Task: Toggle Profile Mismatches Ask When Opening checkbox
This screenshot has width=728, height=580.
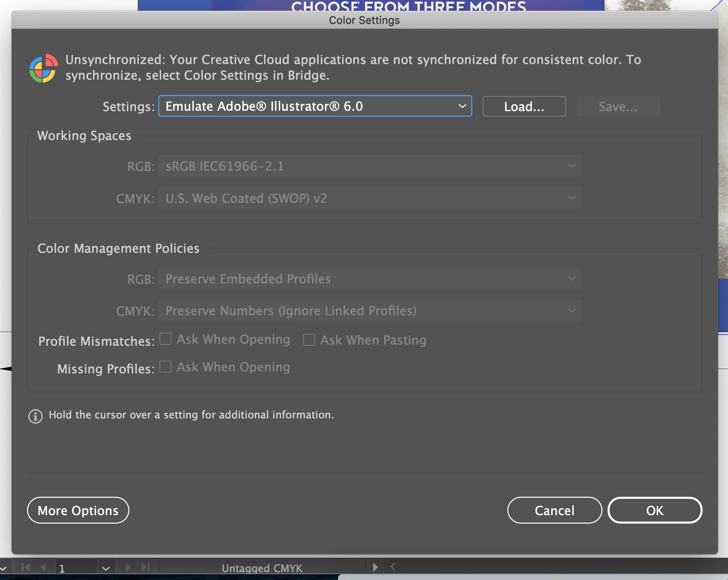Action: click(166, 339)
